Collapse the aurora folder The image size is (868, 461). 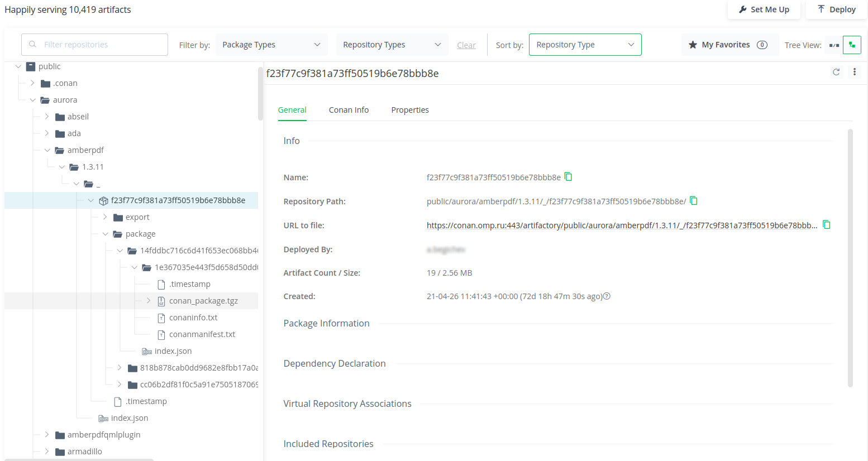(x=32, y=100)
